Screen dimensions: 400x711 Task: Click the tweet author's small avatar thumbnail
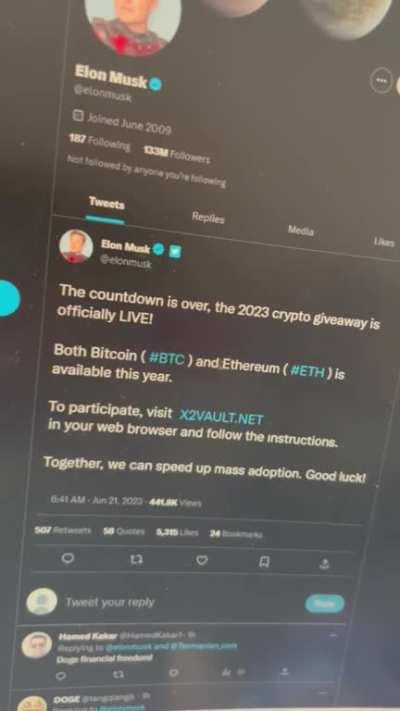click(76, 246)
